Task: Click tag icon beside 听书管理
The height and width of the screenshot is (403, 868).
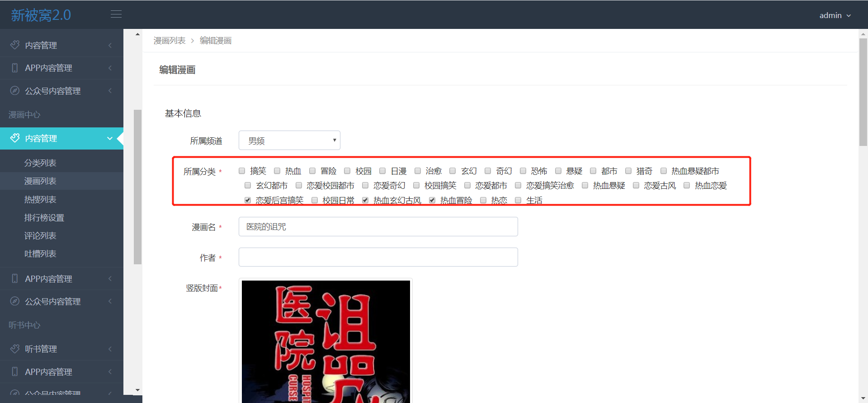Action: (15, 349)
